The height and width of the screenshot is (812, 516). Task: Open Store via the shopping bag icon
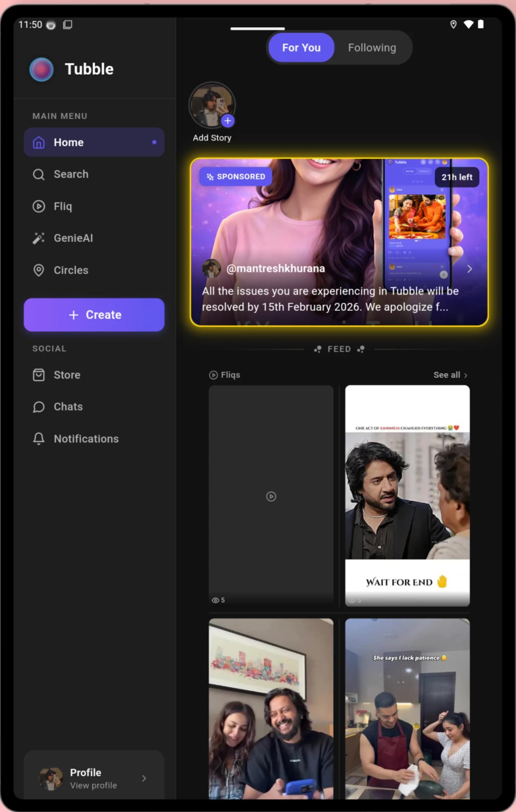click(x=39, y=375)
